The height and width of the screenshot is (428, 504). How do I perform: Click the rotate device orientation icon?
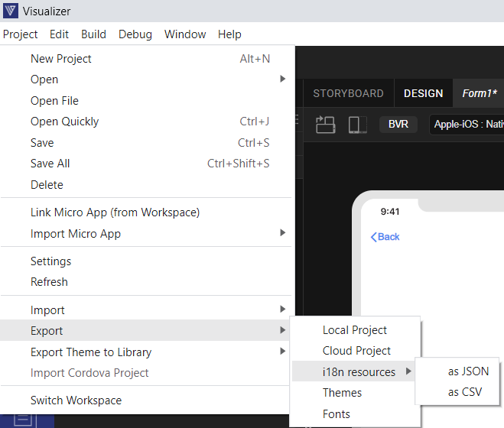[325, 125]
